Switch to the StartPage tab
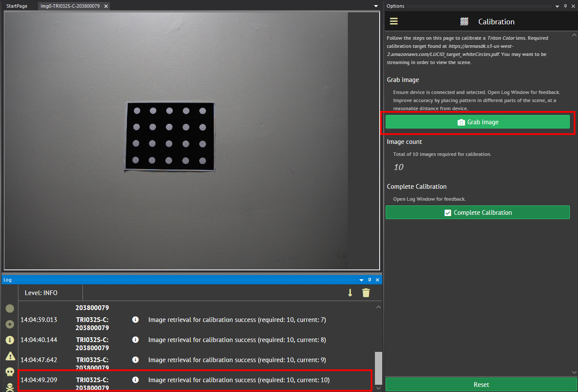Image resolution: width=578 pixels, height=392 pixels. (x=16, y=6)
